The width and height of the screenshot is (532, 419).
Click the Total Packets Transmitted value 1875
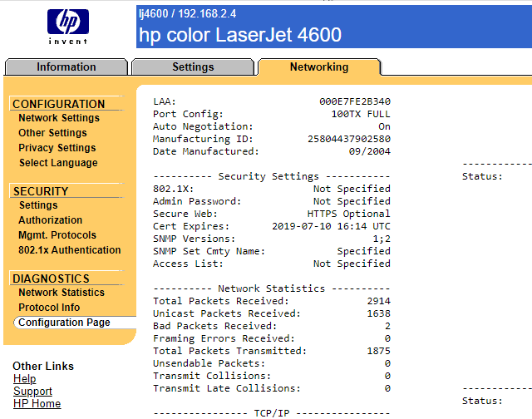(379, 351)
